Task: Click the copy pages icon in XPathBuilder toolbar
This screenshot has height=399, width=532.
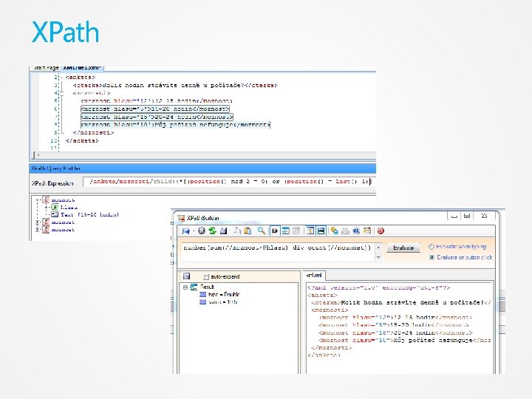Action: coord(237,231)
